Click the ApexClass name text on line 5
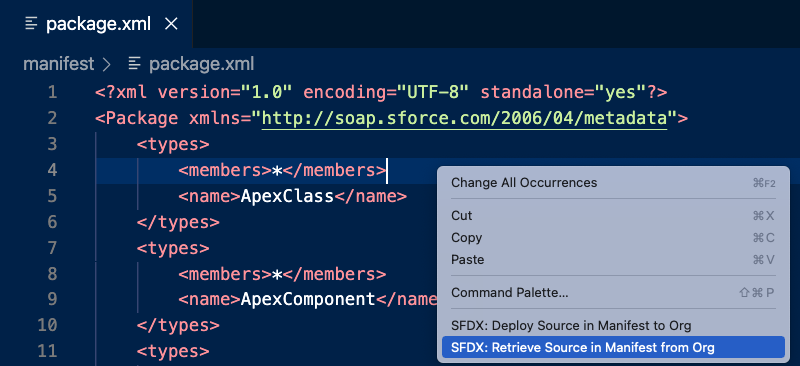This screenshot has height=366, width=800. (287, 196)
